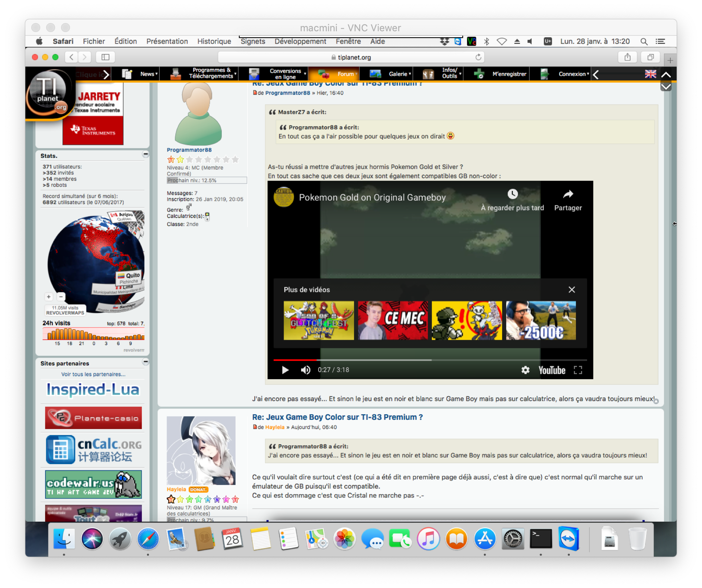Open App Store from the Dock

(485, 539)
